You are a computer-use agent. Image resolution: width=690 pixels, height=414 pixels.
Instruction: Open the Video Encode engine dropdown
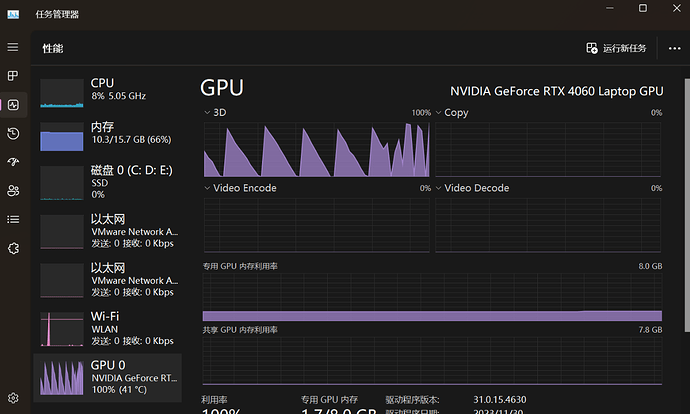[x=240, y=188]
